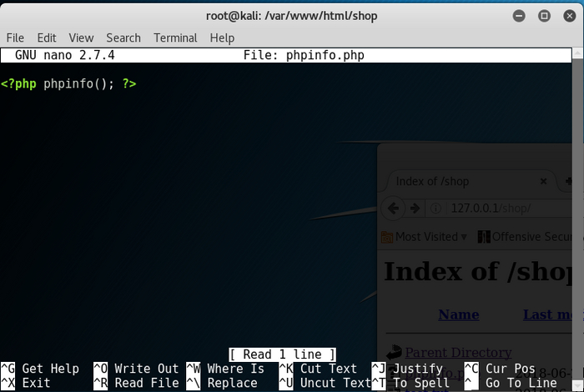Open the View menu

click(81, 38)
